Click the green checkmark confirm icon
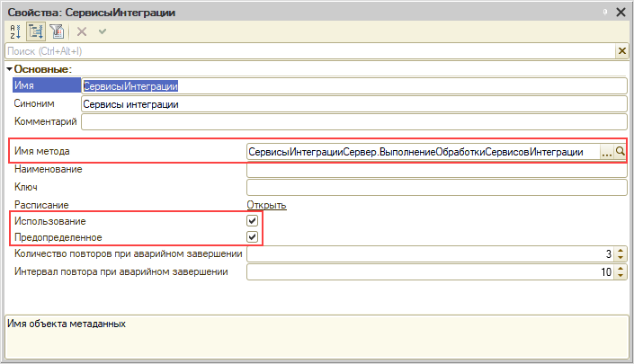The height and width of the screenshot is (364, 634). pyautogui.click(x=101, y=31)
